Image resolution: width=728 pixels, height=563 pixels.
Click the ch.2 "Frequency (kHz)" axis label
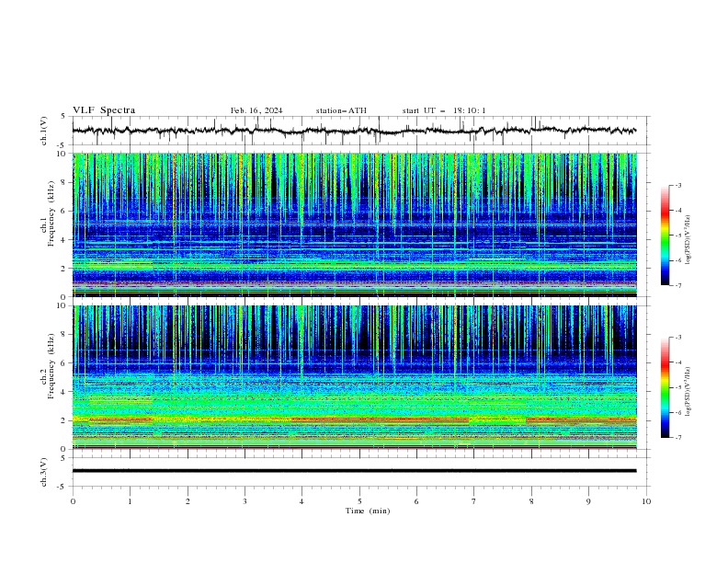51,366
